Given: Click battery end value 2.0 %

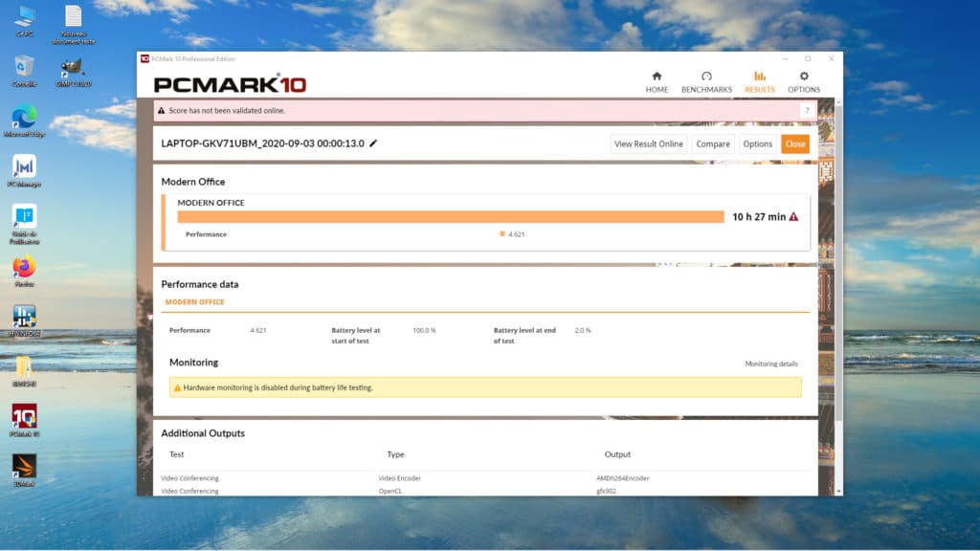Looking at the screenshot, I should tap(583, 330).
